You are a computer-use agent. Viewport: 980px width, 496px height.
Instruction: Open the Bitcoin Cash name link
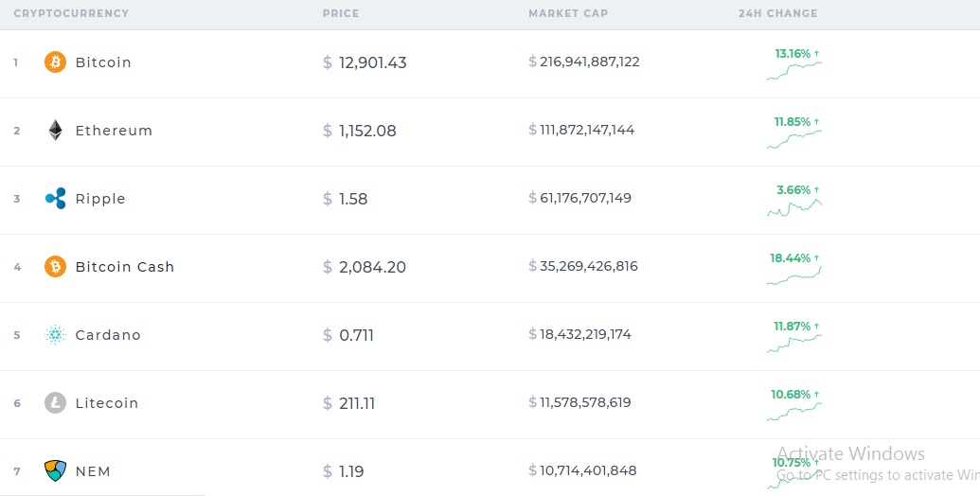tap(125, 267)
